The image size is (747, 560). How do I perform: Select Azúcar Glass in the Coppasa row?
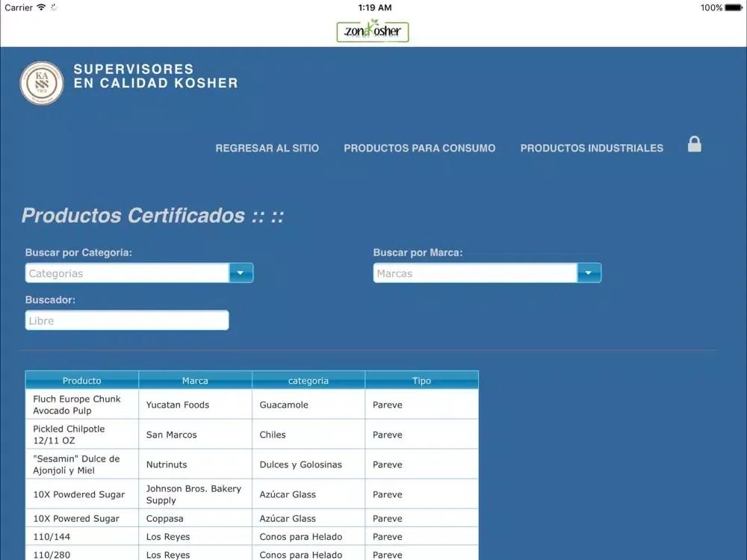coord(309,518)
